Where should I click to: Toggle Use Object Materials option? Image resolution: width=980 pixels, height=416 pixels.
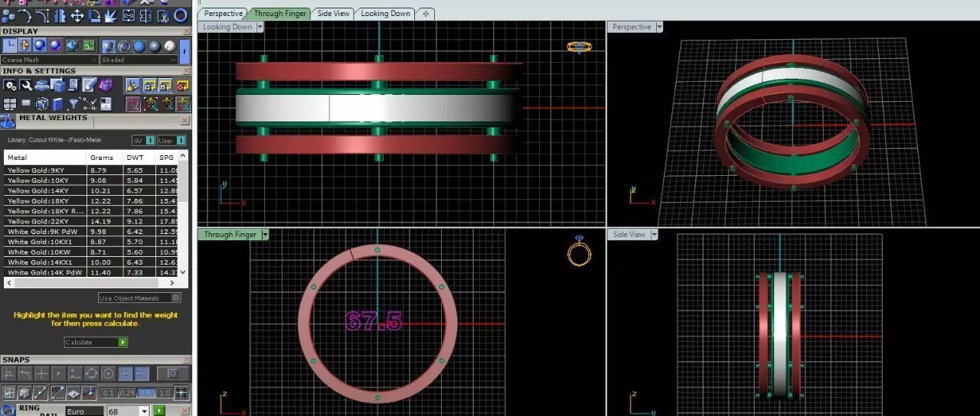pyautogui.click(x=139, y=298)
